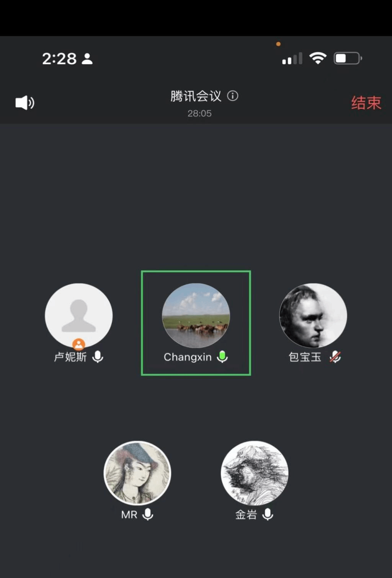Screen dimensions: 392x578
Task: Tap the Changxin name label
Action: pyautogui.click(x=188, y=357)
